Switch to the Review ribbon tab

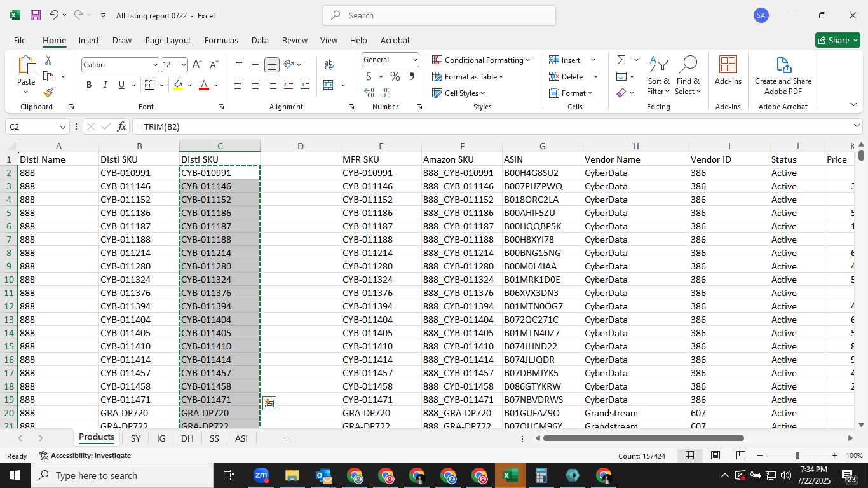pos(295,40)
